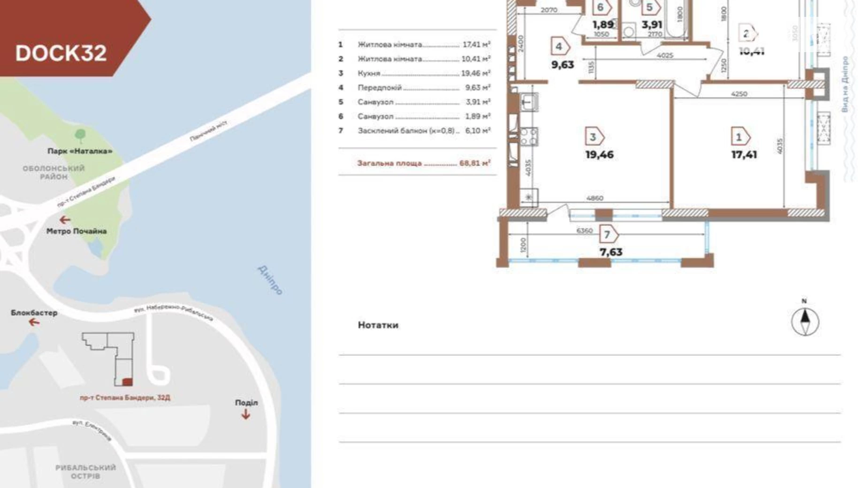868x488 pixels.
Task: Click the Дніпро river label
Action: pyautogui.click(x=270, y=280)
